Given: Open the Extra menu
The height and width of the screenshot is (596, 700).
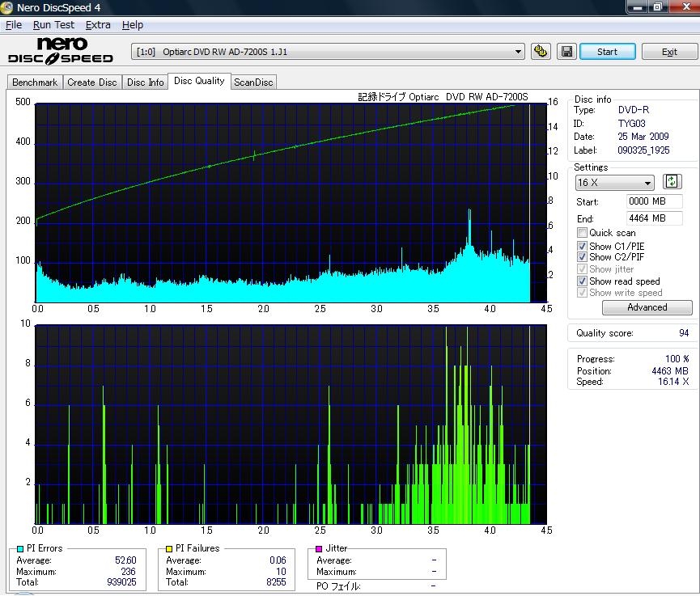Looking at the screenshot, I should [x=98, y=25].
